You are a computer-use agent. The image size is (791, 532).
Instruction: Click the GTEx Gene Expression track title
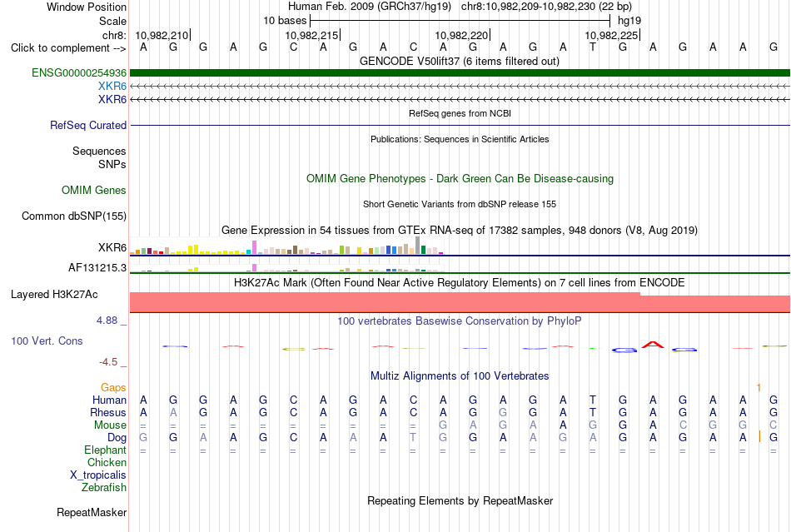(x=460, y=231)
